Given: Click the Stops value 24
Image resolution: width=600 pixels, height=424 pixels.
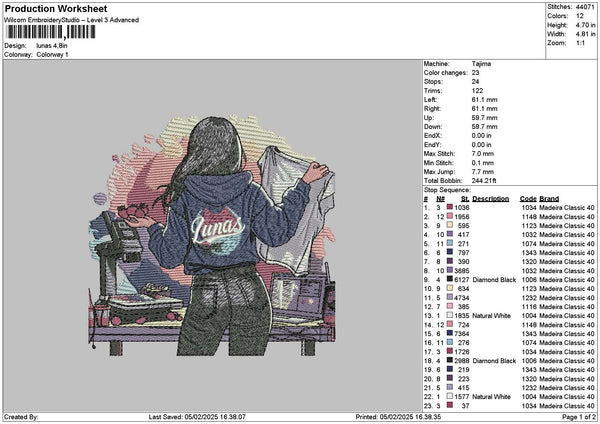Looking at the screenshot, I should [475, 82].
